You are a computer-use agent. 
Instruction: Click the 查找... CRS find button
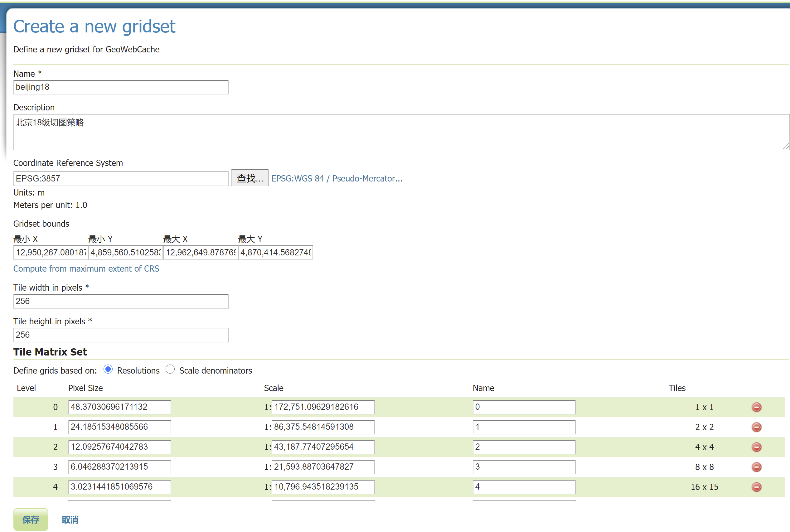[250, 178]
